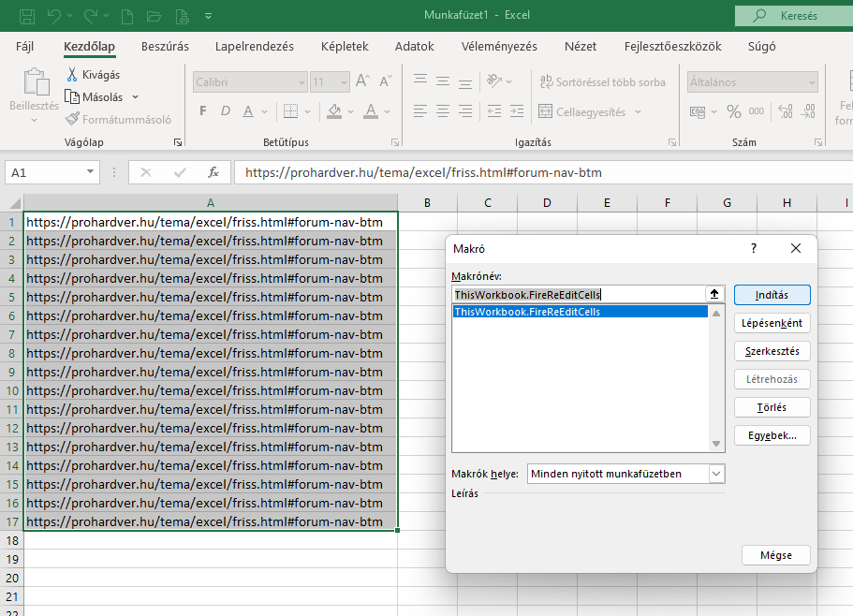The width and height of the screenshot is (853, 616).
Task: Click Cellaegyesítés merge cells button
Action: click(x=582, y=112)
